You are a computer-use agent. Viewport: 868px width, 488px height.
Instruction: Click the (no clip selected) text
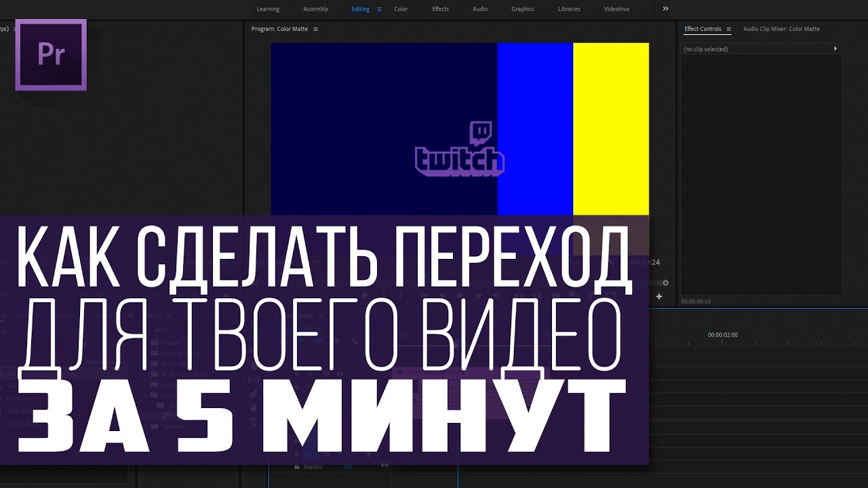(705, 49)
